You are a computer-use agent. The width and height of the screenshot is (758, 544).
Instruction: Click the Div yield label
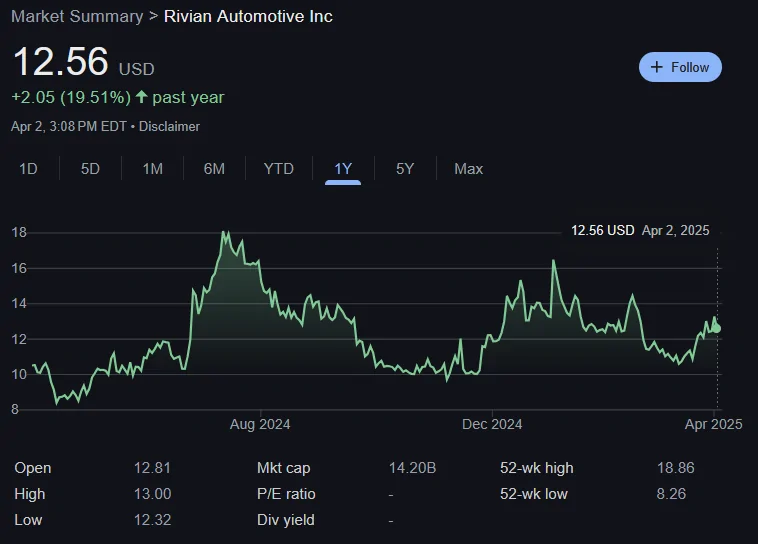coord(286,520)
